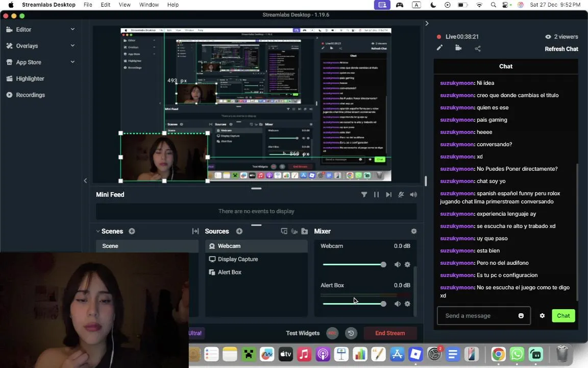Image resolution: width=588 pixels, height=368 pixels.
Task: Open Wi-Fi status in macOS menu bar
Action: click(x=479, y=5)
